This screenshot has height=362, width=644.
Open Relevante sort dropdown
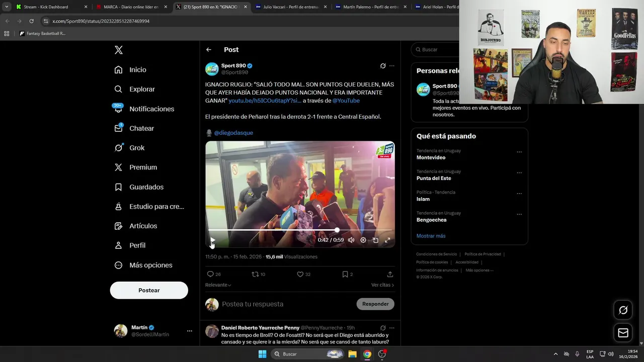click(x=218, y=285)
